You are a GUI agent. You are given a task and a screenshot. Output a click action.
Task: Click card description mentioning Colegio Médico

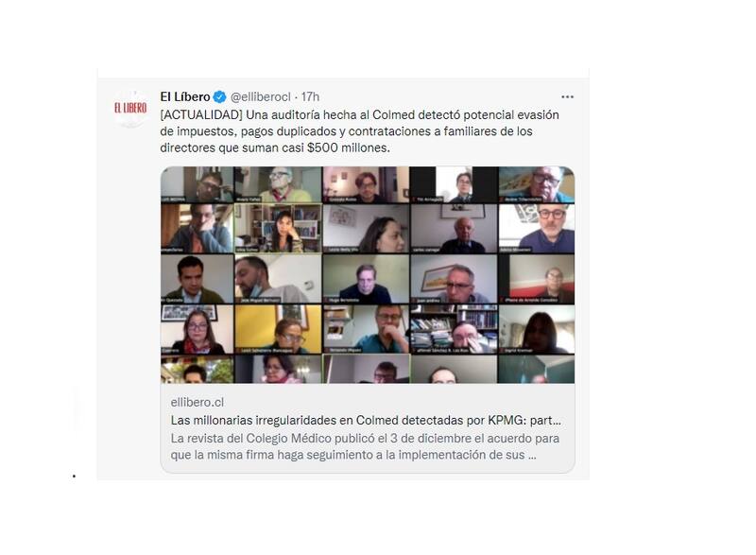pos(365,446)
